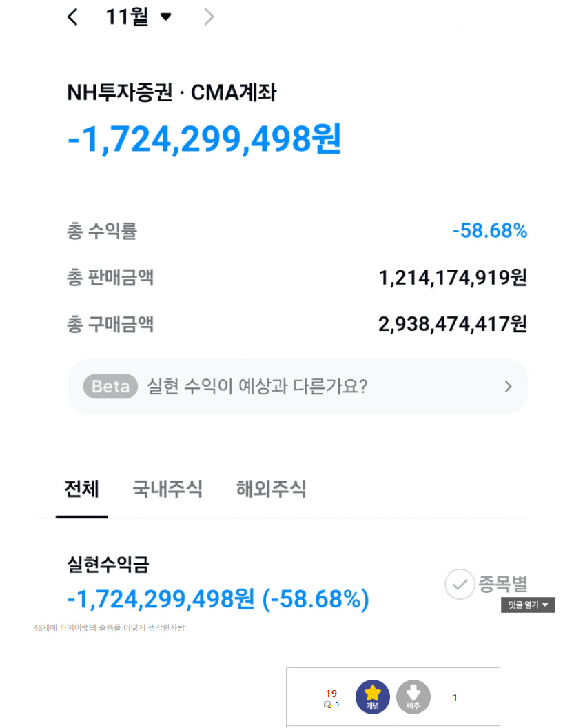Open the 11월 month dropdown

(139, 17)
